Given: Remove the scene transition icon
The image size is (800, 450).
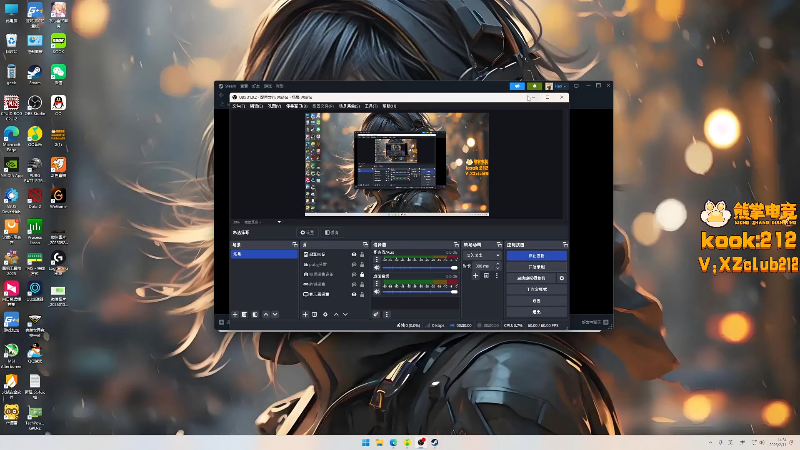Looking at the screenshot, I should (486, 276).
